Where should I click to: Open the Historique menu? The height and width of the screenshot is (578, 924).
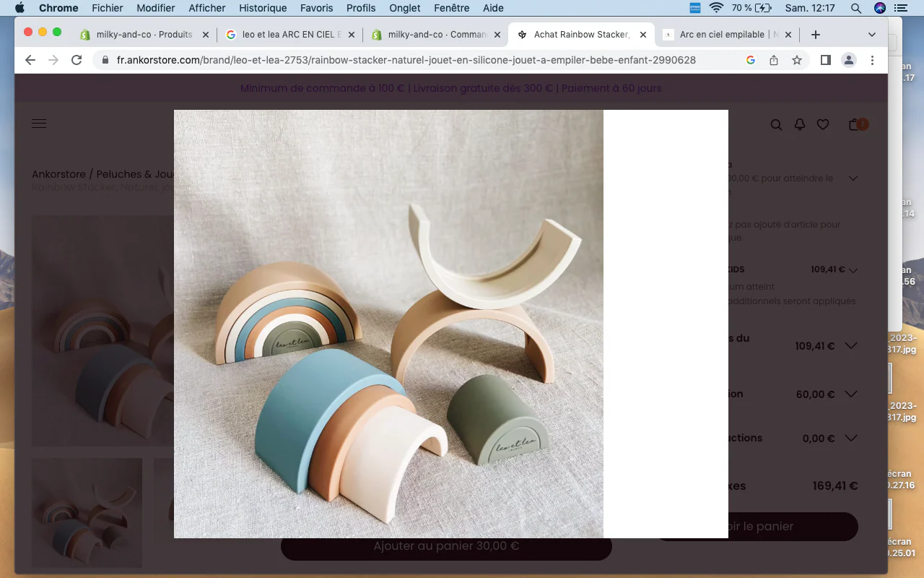pos(263,8)
